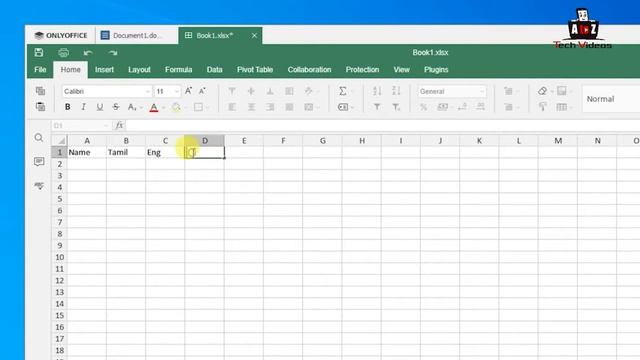Click the Decrease decimal icon
The height and width of the screenshot is (360, 640).
pyautogui.click(x=462, y=107)
